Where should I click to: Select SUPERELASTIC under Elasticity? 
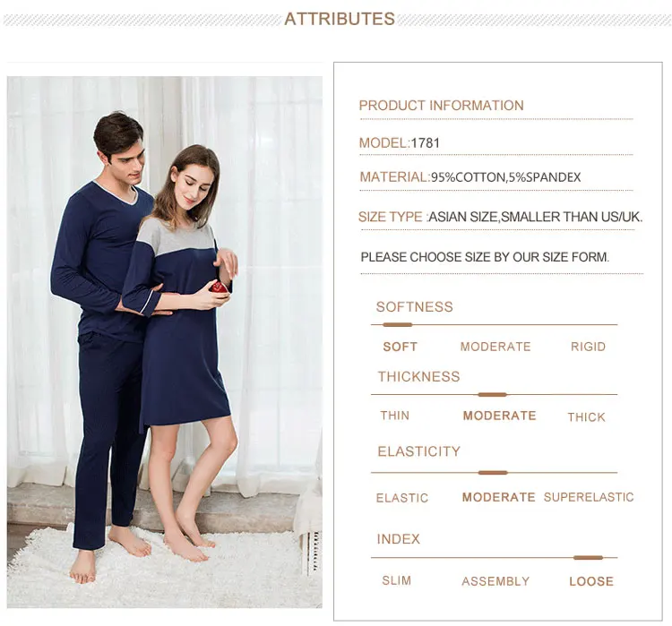click(589, 497)
